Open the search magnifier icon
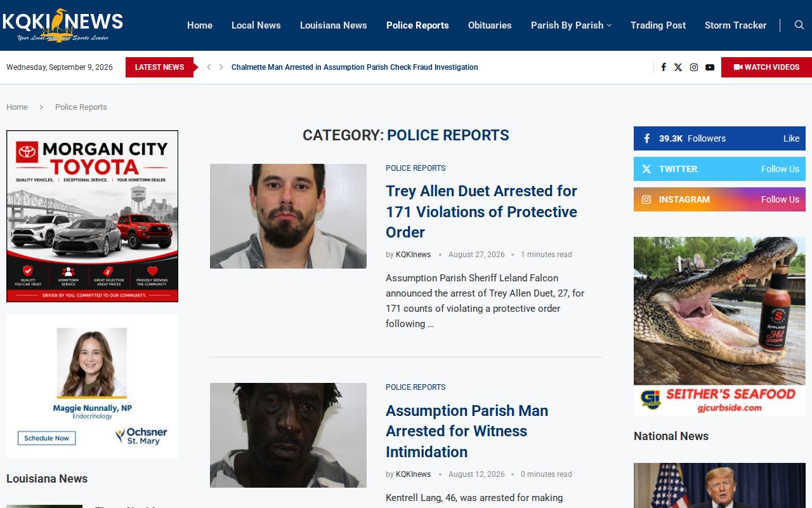The height and width of the screenshot is (508, 812). point(799,25)
